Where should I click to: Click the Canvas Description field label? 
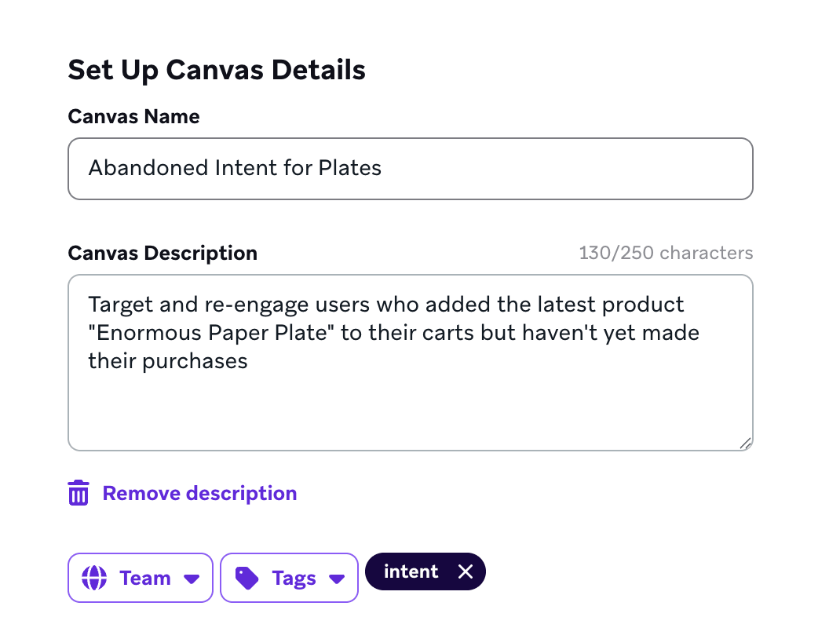tap(163, 253)
